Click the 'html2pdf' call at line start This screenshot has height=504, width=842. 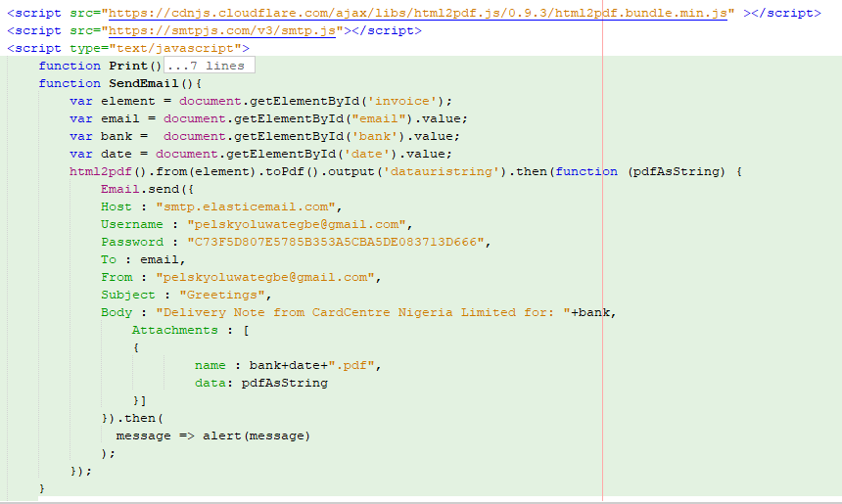pyautogui.click(x=101, y=172)
